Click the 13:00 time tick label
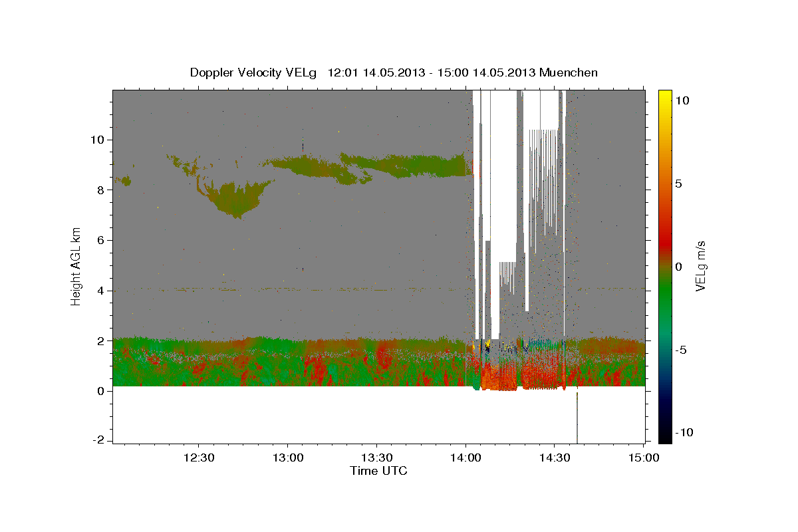Screen dimensions: 798x532 (287, 458)
